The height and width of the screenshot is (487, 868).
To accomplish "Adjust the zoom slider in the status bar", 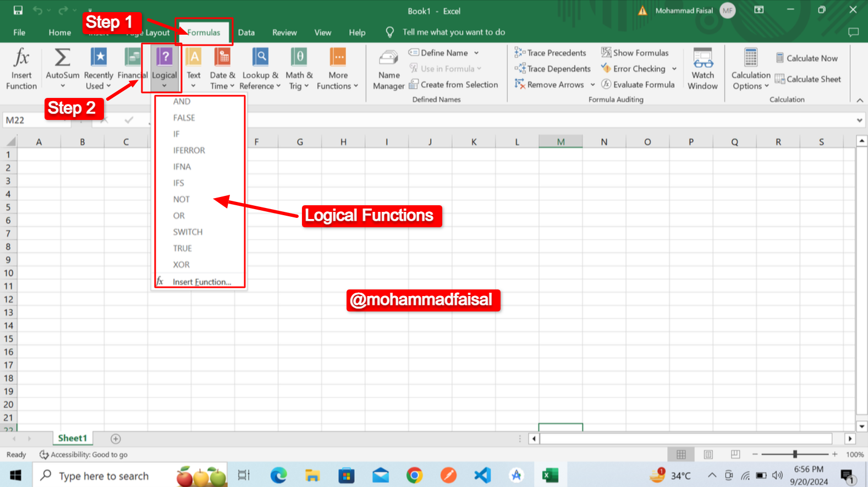I will coord(795,455).
